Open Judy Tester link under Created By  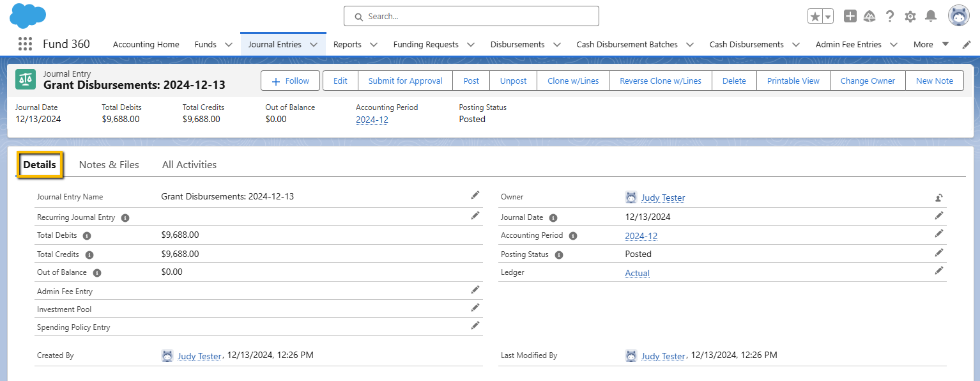pyautogui.click(x=199, y=356)
